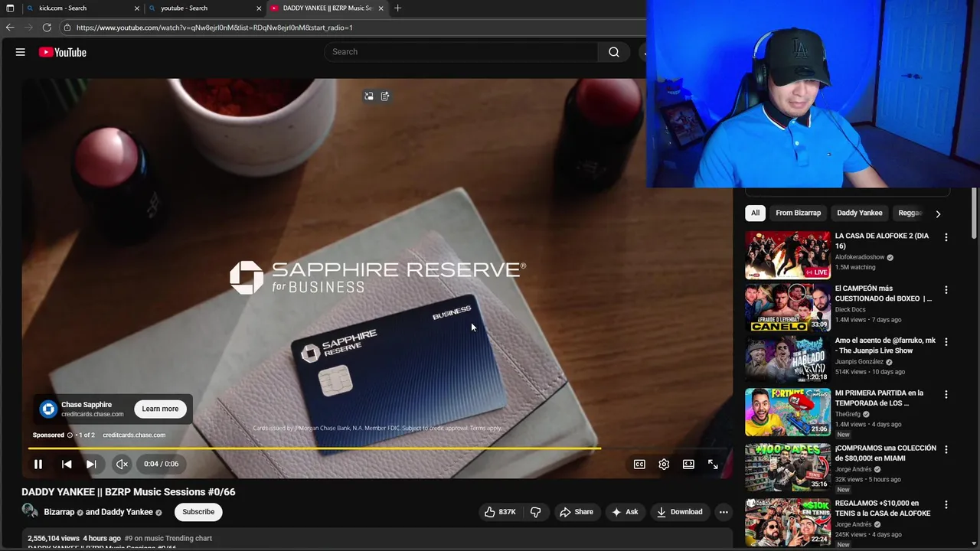The height and width of the screenshot is (551, 980).
Task: Enter fullscreen mode
Action: pyautogui.click(x=713, y=464)
